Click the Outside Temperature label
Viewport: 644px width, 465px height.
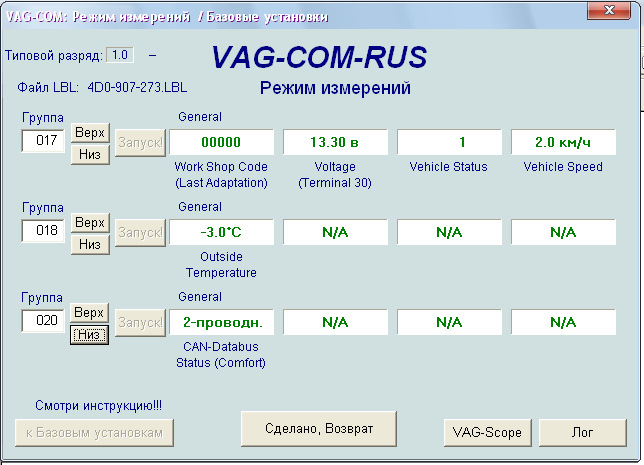[x=221, y=265]
